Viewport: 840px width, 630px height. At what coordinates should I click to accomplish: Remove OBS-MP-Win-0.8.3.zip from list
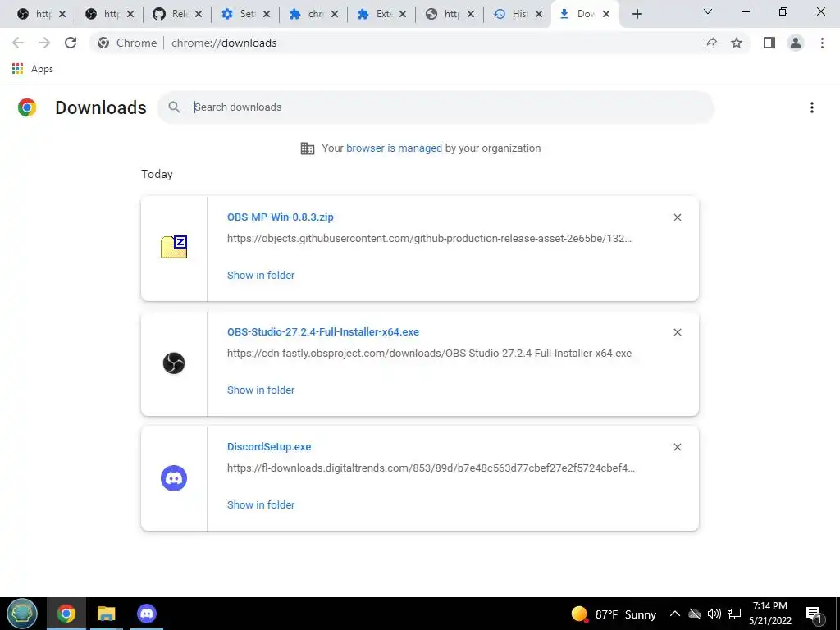(x=677, y=217)
